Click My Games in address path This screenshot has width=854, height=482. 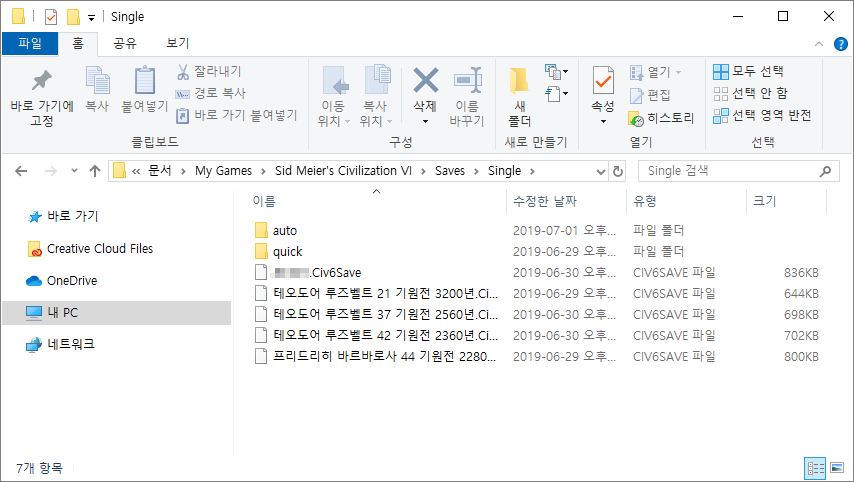[223, 171]
